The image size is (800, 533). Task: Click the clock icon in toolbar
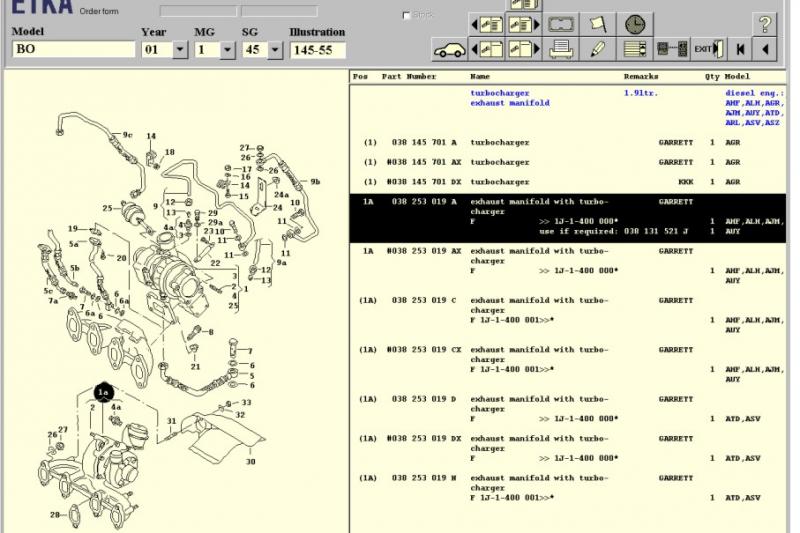point(635,24)
